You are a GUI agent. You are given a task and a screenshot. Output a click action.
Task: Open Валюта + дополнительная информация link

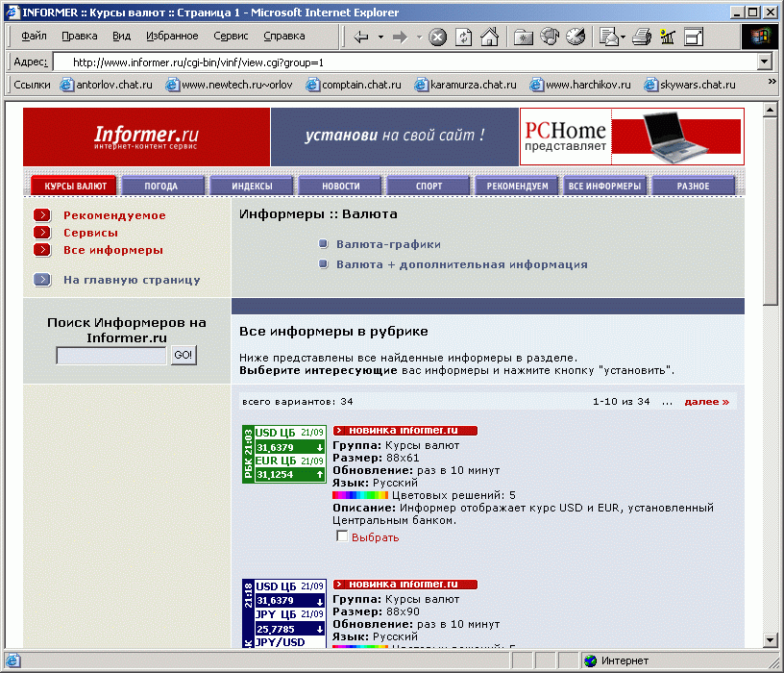(461, 264)
